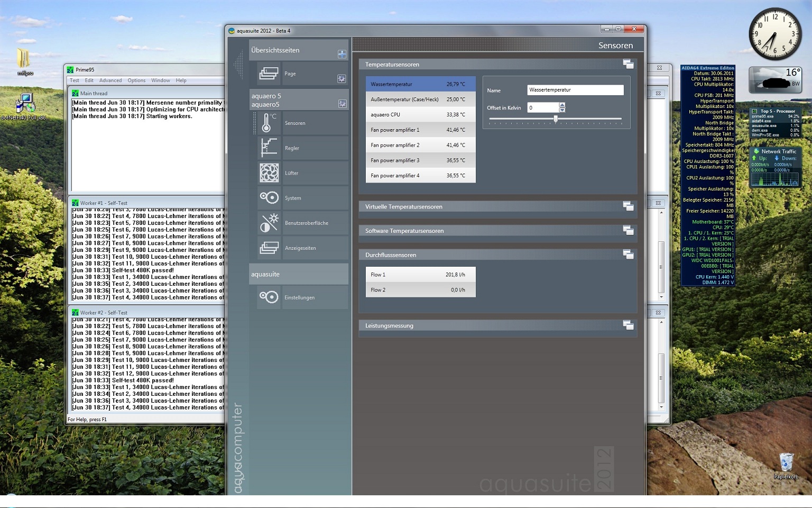Select the Fan power amplifier 3 row

coord(421,160)
